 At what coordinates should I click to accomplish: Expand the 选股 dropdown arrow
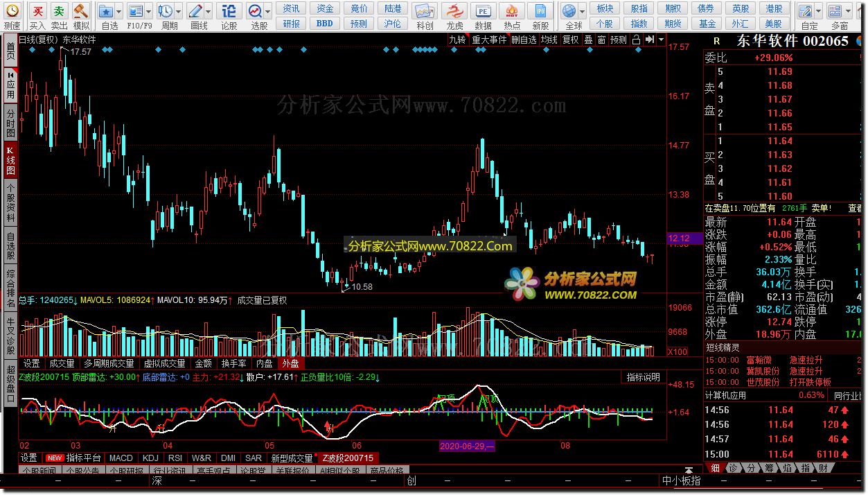pos(267,11)
